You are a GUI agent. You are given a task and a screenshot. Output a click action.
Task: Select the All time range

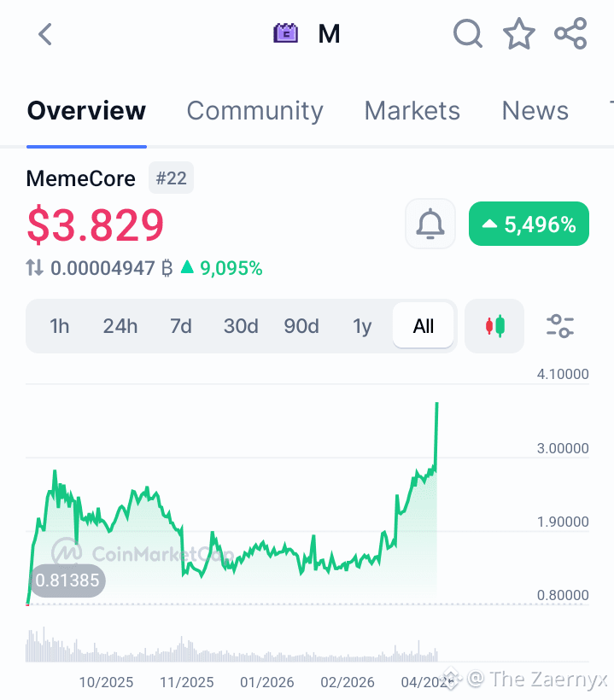coord(424,326)
